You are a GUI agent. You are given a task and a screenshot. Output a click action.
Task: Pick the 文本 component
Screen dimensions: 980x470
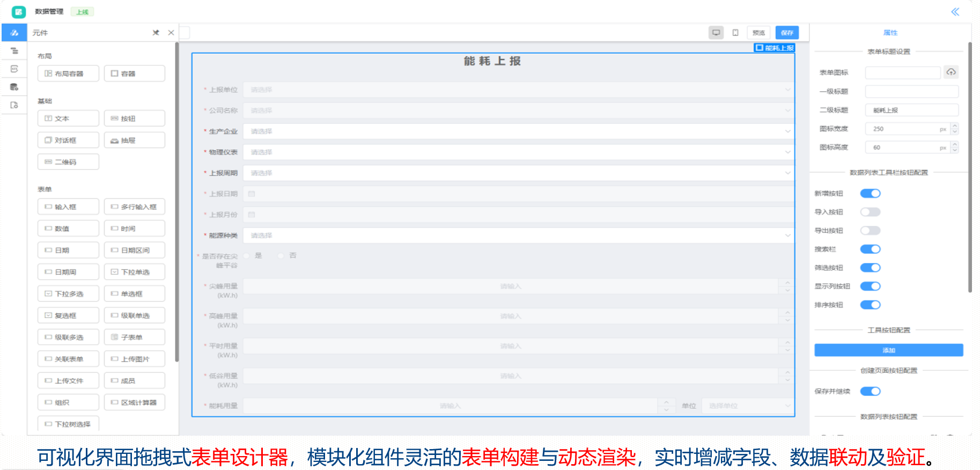tap(68, 119)
